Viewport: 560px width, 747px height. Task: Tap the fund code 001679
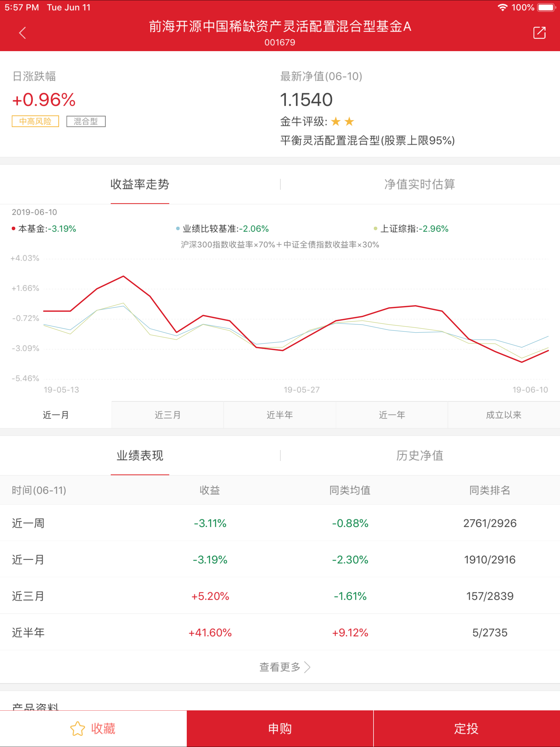pos(280,43)
